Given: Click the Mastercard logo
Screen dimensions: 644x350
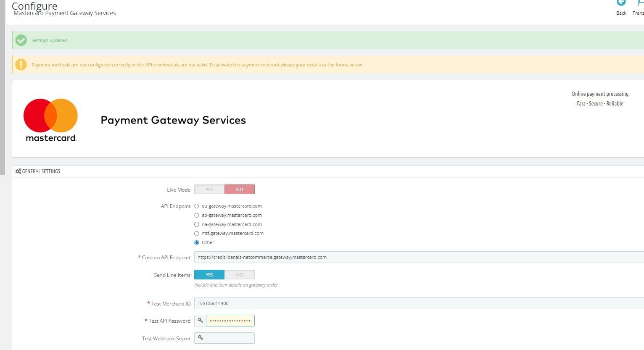Looking at the screenshot, I should point(51,120).
